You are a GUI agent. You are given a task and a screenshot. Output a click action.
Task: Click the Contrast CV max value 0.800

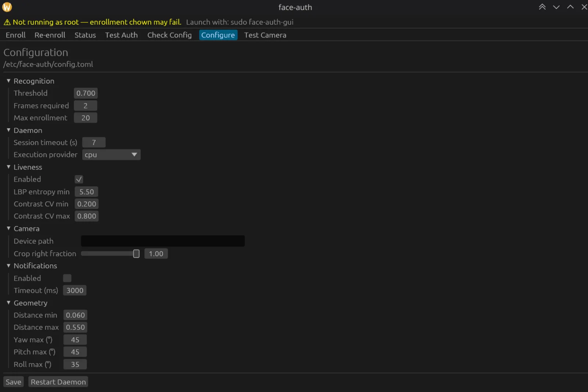click(87, 216)
